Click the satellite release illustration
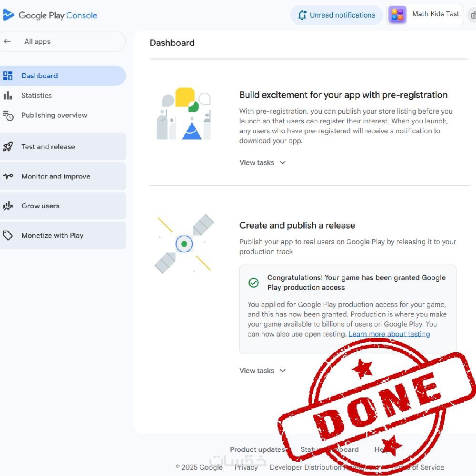 184,244
